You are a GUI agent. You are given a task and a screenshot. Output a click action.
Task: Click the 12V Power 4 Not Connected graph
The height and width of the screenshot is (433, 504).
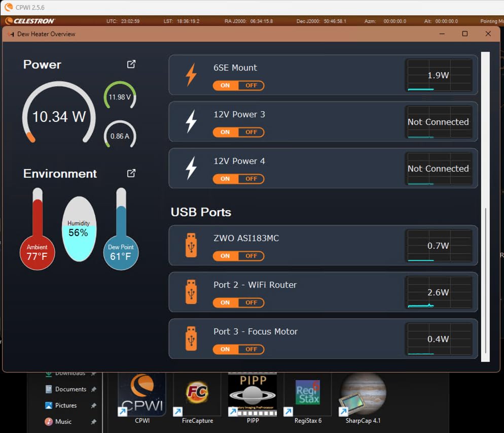point(439,168)
